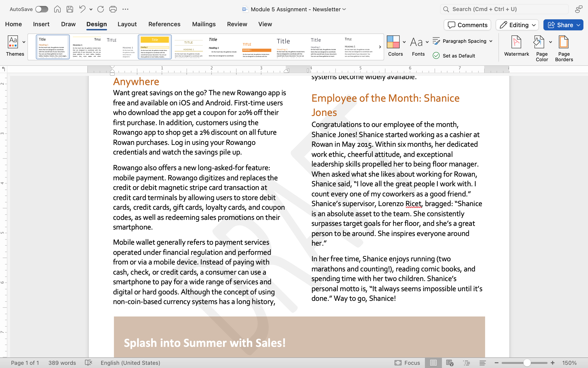
Task: Click the 'Employee of the Month: Shanice Jones' heading
Action: 385,105
